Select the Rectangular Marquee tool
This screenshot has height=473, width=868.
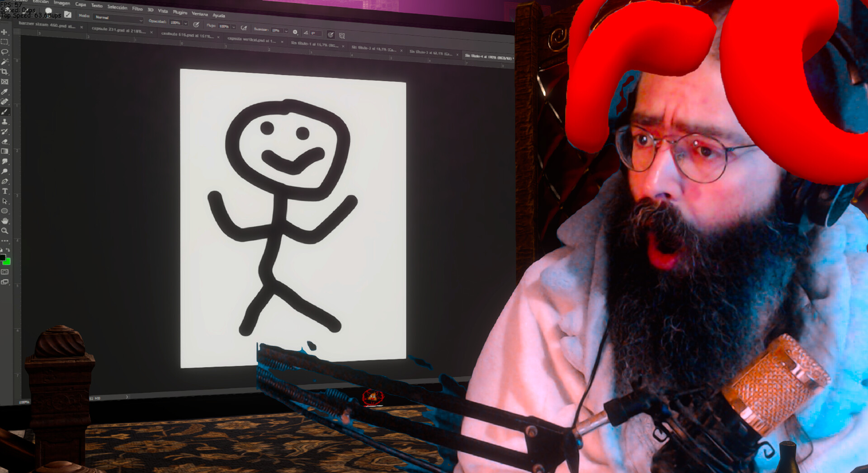(x=5, y=42)
